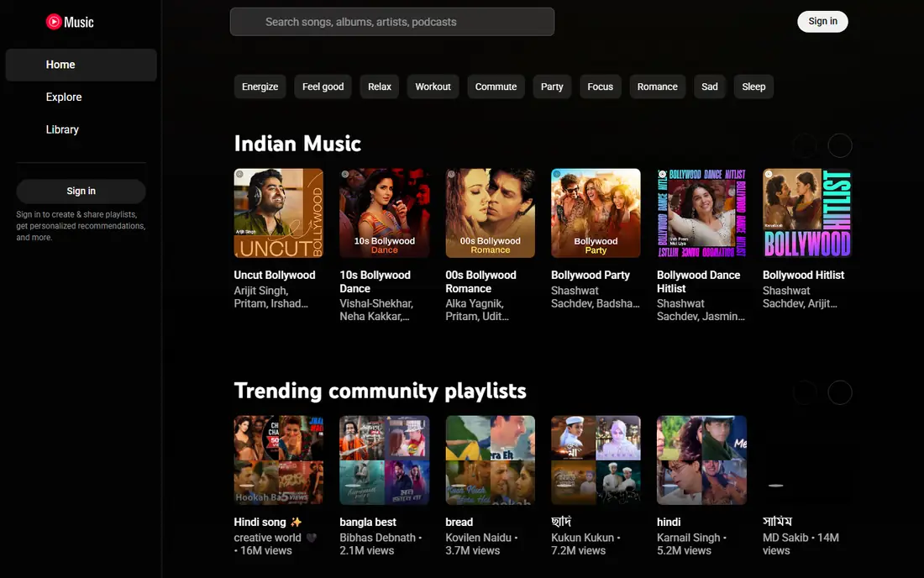Open Uncut Bollywood playlist thumbnail
Image resolution: width=924 pixels, height=578 pixels.
[x=278, y=213]
